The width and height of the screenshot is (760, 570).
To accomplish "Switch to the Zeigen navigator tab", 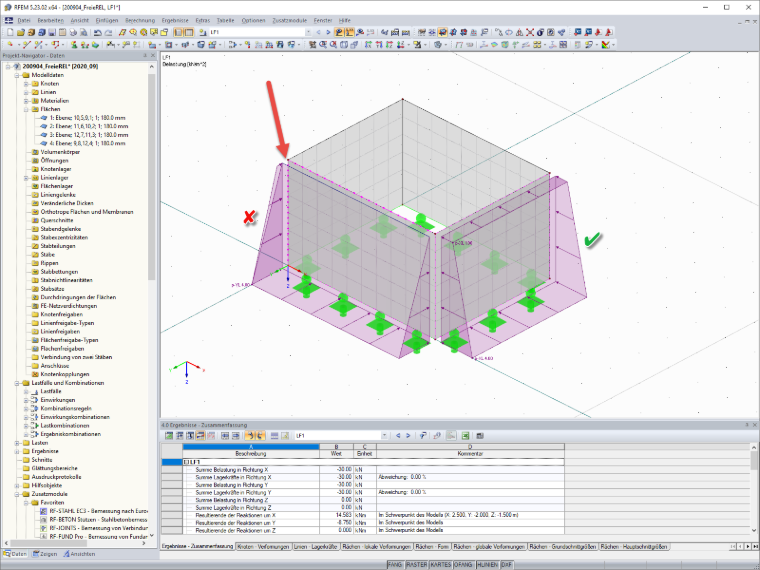I will 45,554.
